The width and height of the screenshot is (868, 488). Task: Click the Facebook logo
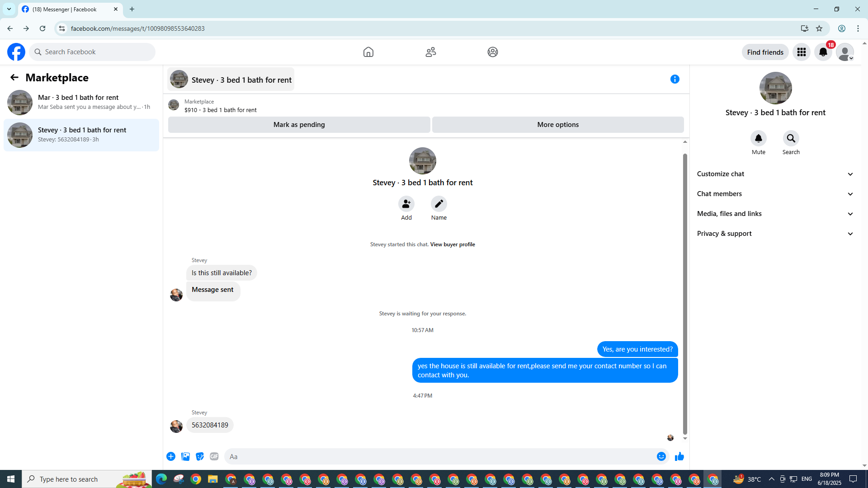[16, 52]
